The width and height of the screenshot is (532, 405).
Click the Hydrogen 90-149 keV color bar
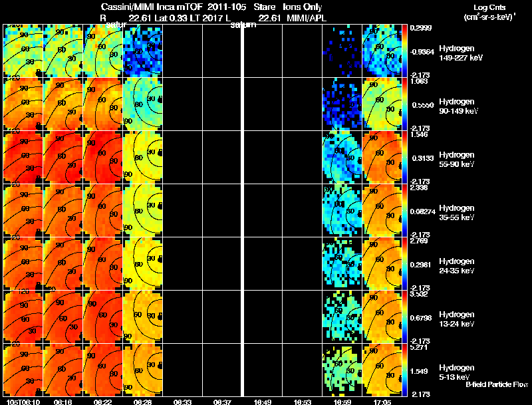click(x=404, y=104)
